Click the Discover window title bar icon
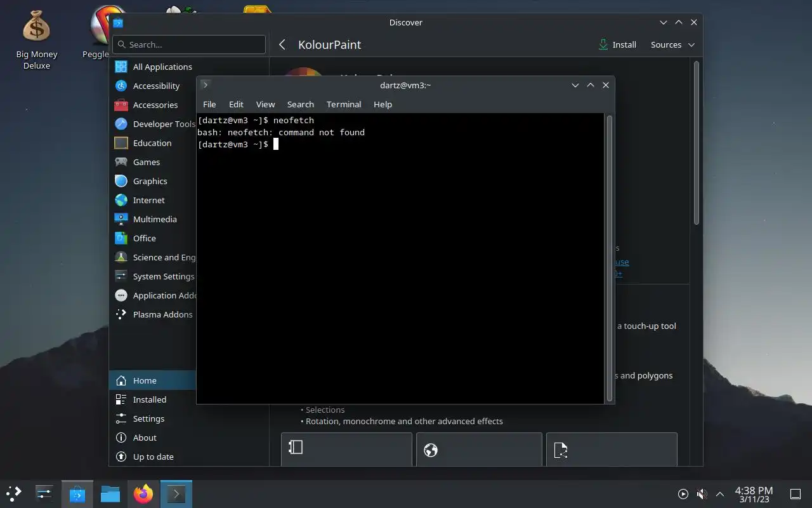This screenshot has width=812, height=508. [118, 22]
